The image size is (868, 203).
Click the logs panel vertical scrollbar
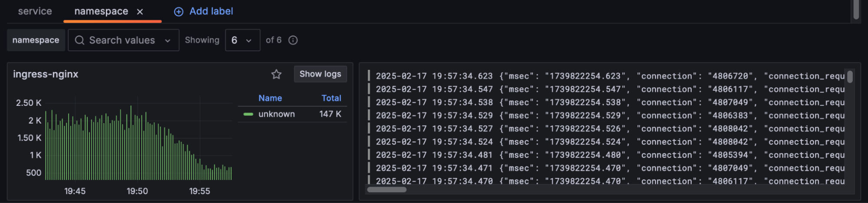(x=850, y=77)
